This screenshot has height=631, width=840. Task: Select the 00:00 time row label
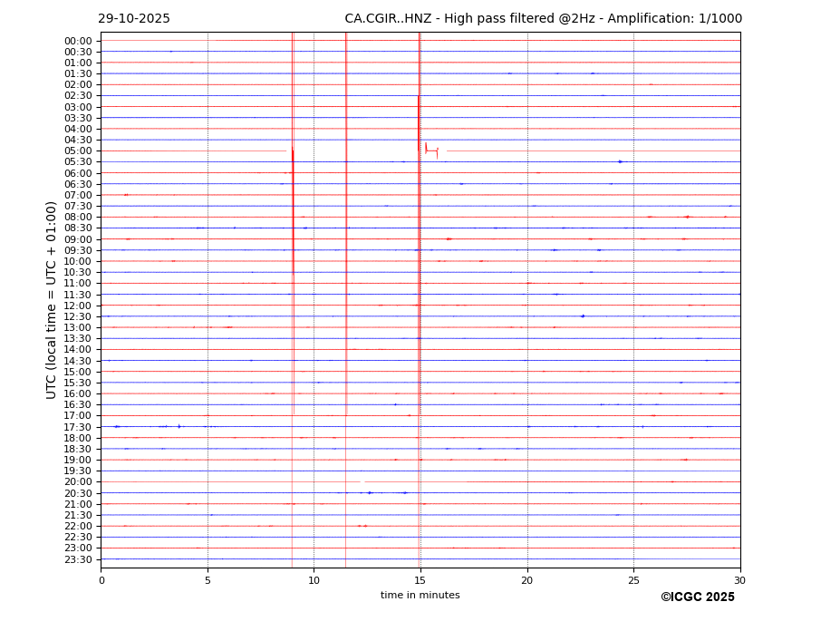(x=78, y=41)
